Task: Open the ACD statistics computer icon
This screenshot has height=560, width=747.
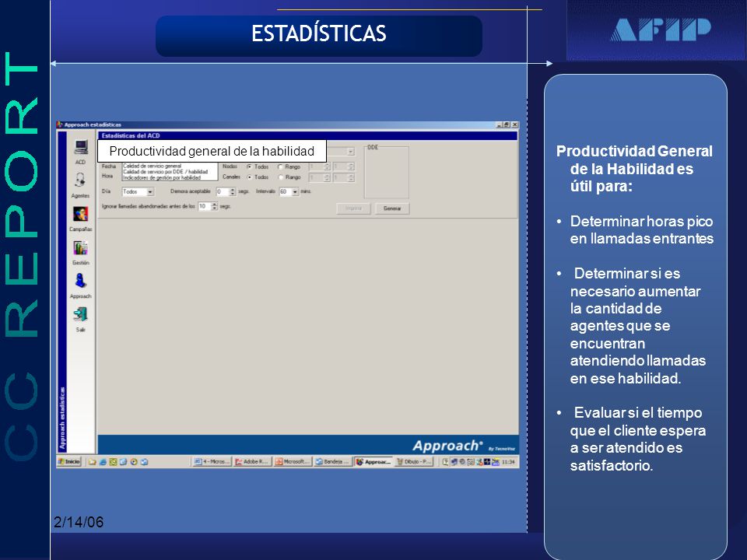Action: coord(80,148)
